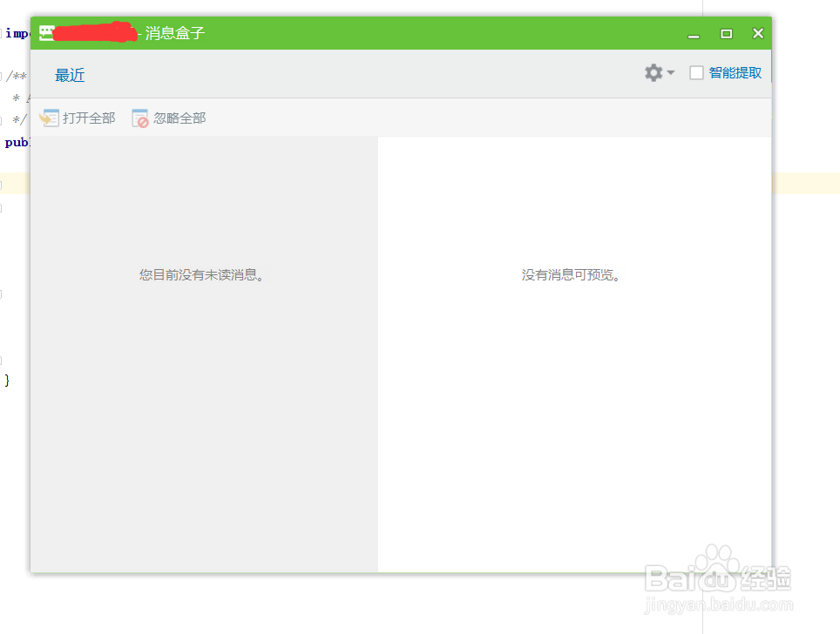The image size is (840, 634).
Task: Click the text 您目前没有未读消息
Action: [x=203, y=274]
